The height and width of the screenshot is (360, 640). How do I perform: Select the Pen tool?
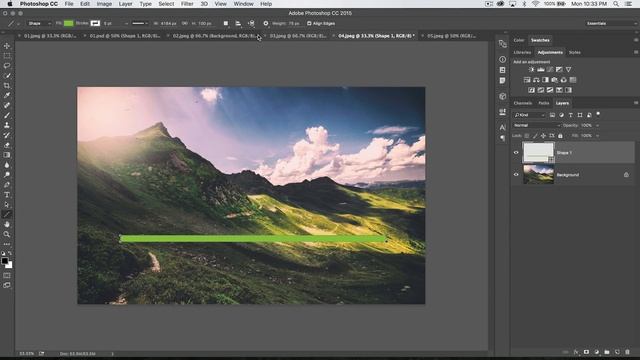[x=7, y=185]
